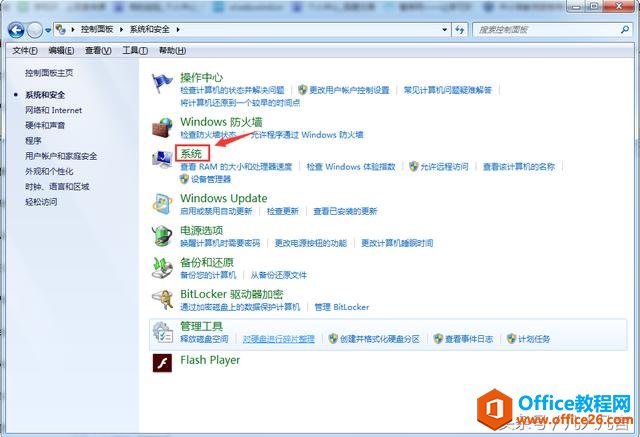The height and width of the screenshot is (437, 640).
Task: Select 外观和个性化 in sidebar
Action: [49, 171]
